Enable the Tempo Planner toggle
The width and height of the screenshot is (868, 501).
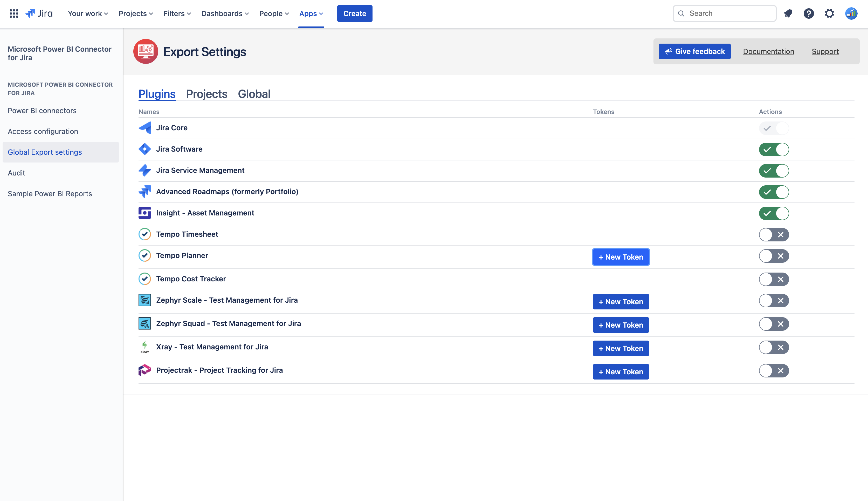(774, 256)
